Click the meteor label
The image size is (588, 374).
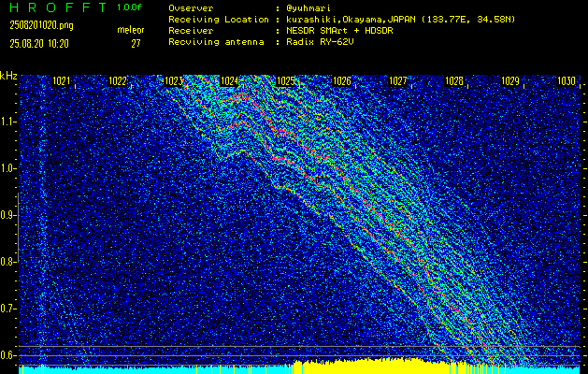(131, 30)
